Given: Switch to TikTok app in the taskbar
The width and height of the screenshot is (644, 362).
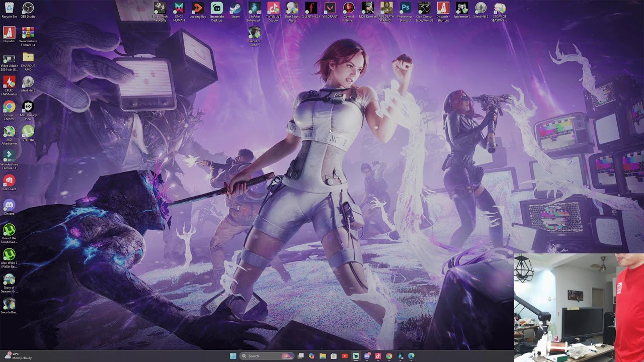Looking at the screenshot, I should pos(378,356).
